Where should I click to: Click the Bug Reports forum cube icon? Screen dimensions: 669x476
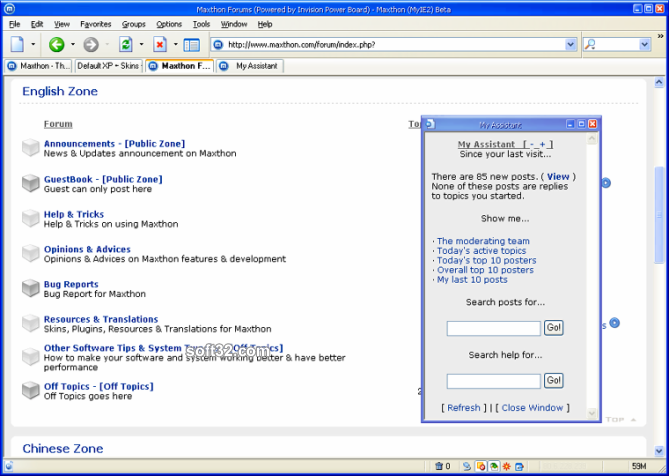coord(31,288)
